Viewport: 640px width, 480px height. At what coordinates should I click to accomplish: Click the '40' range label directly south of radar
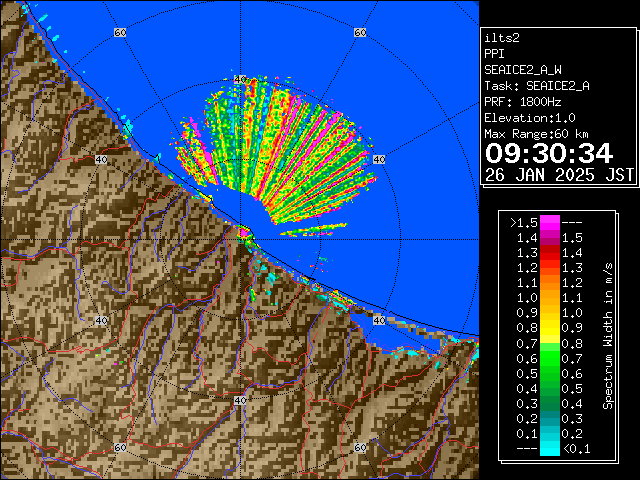[x=240, y=400]
